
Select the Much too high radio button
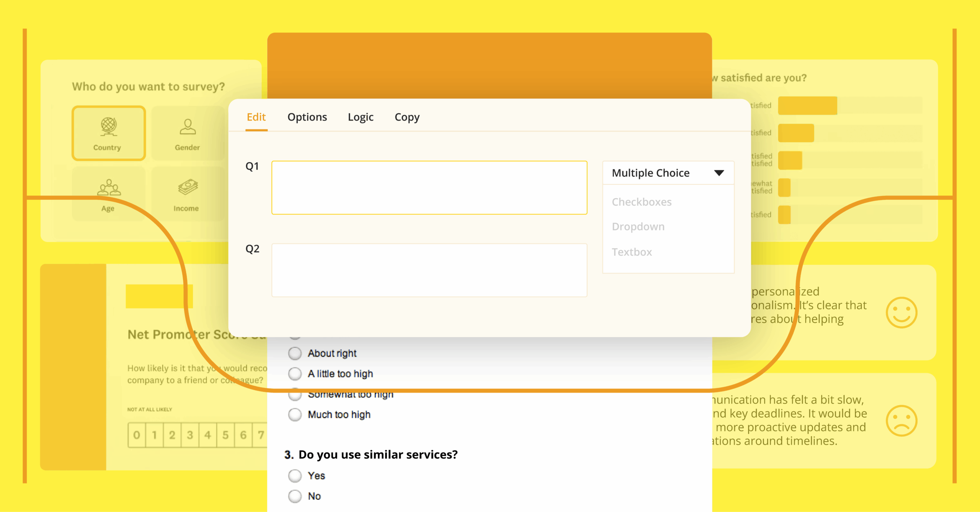(x=295, y=414)
